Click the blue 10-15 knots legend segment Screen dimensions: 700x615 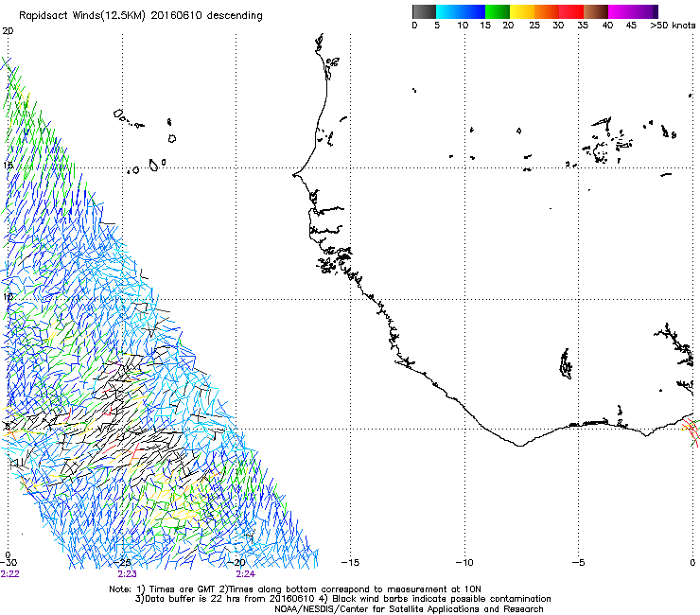tap(473, 11)
